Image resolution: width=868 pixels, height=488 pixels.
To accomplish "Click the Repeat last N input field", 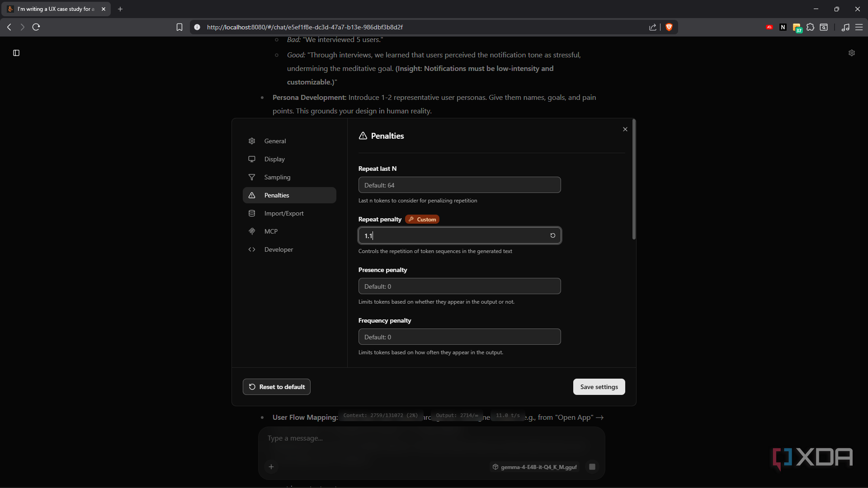I will point(459,185).
